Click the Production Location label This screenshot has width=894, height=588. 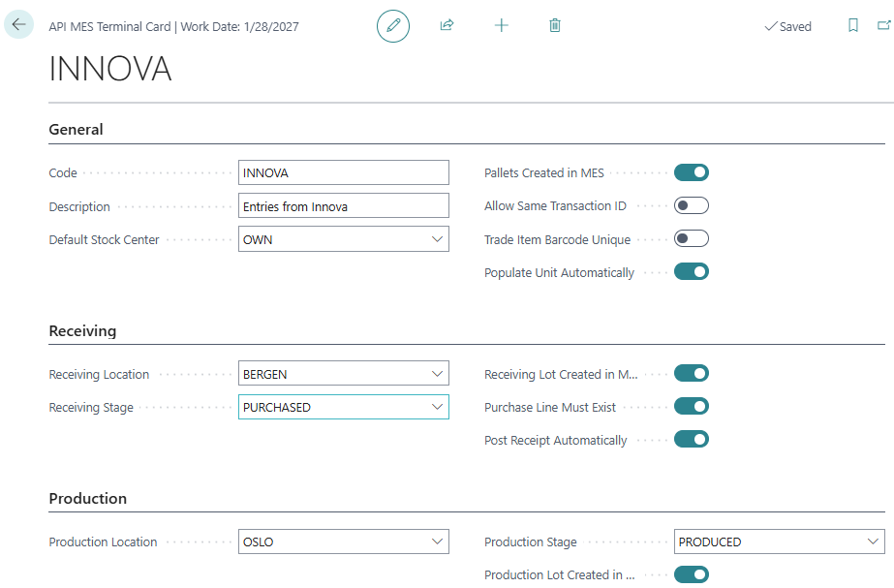(x=104, y=542)
